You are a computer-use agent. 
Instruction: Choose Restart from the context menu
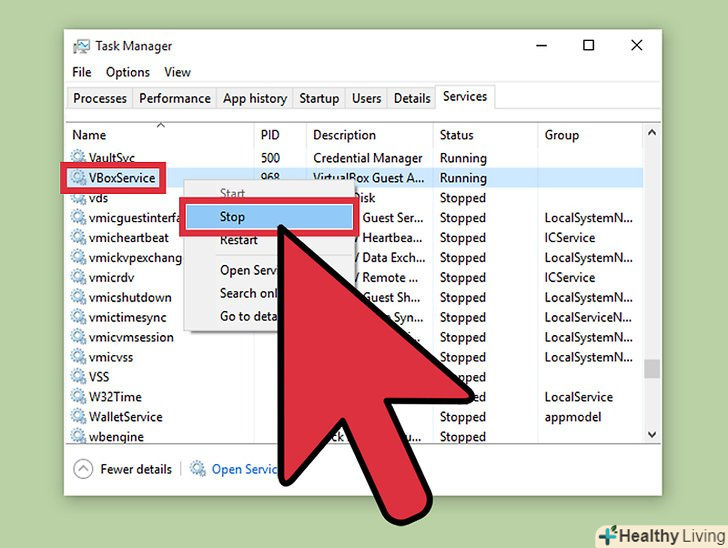pos(238,240)
